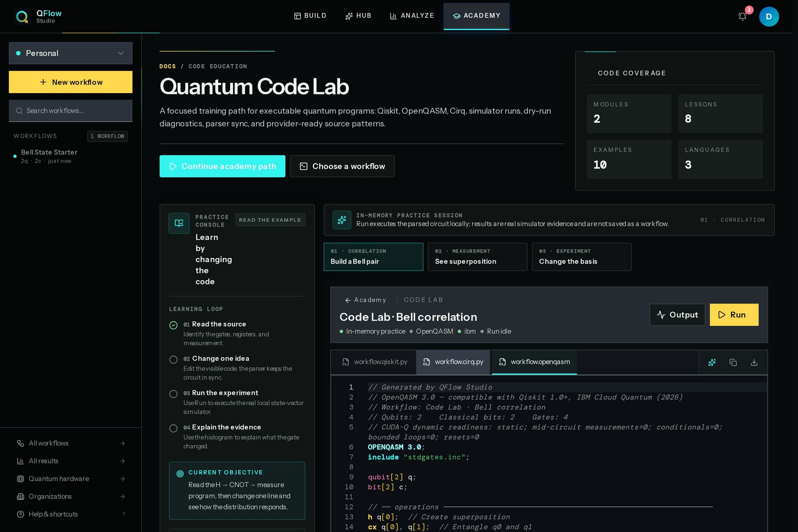Click the Help & shortcuts question icon
The image size is (798, 532).
point(20,514)
